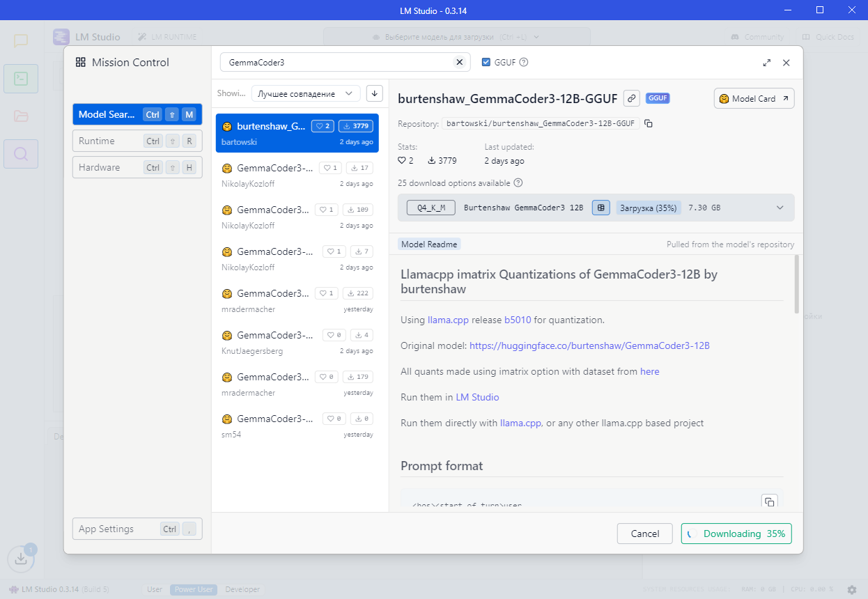The height and width of the screenshot is (599, 868).
Task: Click the readme vertical scrollbar
Action: (798, 285)
